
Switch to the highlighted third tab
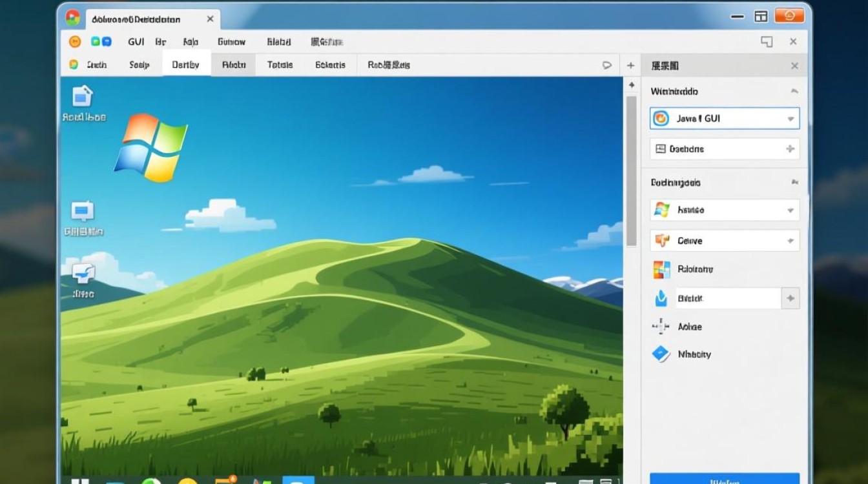[x=186, y=65]
